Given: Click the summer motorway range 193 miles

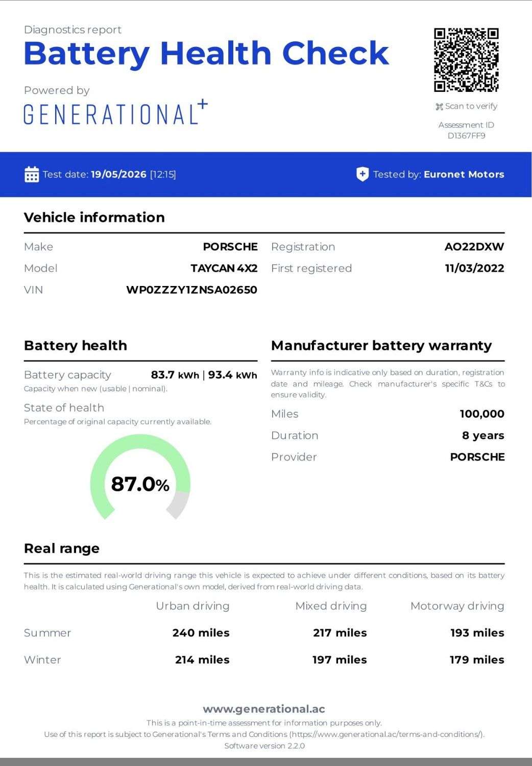Looking at the screenshot, I should (x=477, y=633).
